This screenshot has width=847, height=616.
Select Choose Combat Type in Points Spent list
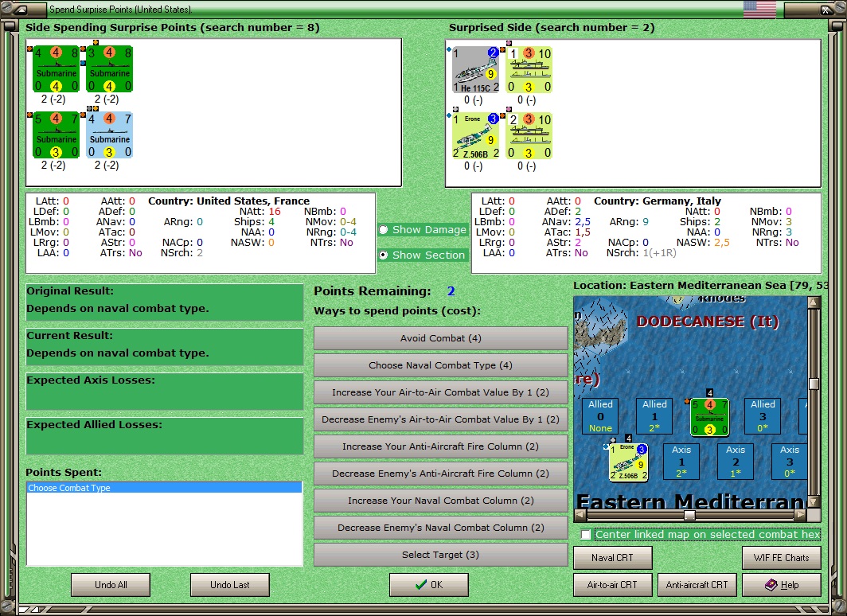[164, 488]
